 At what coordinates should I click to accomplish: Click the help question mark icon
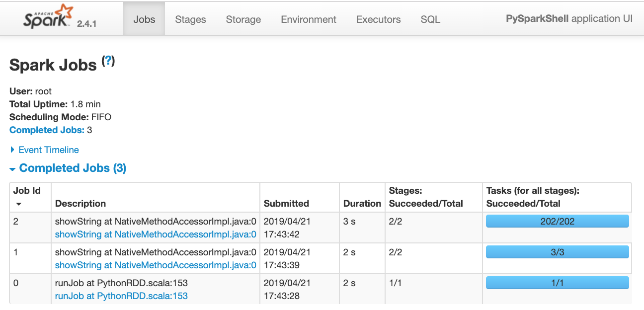coord(108,61)
